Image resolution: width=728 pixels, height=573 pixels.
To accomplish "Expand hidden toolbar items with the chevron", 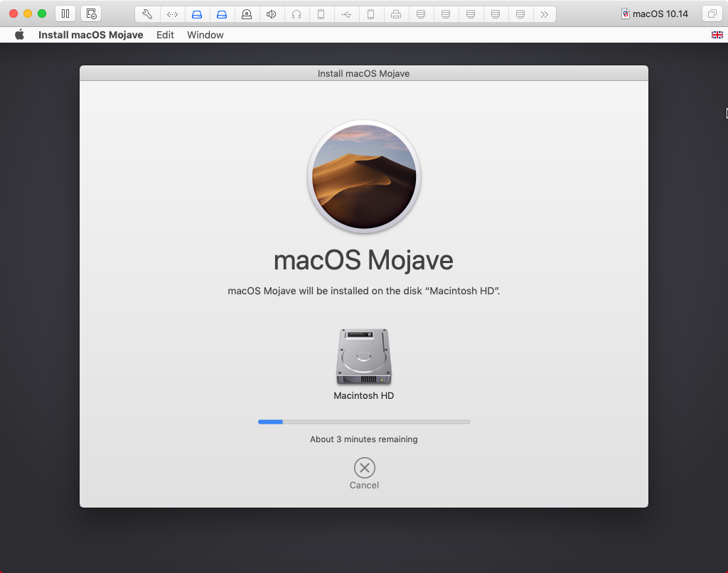I will point(545,13).
